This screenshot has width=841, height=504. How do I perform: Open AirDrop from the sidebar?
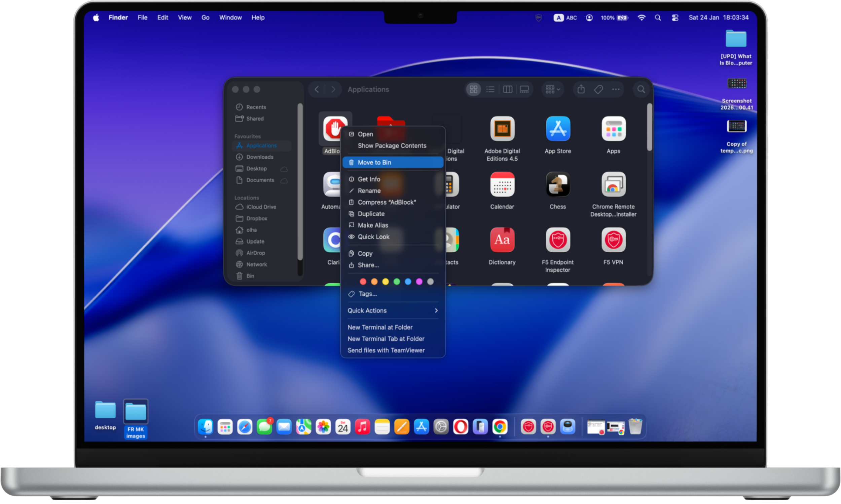pyautogui.click(x=255, y=253)
